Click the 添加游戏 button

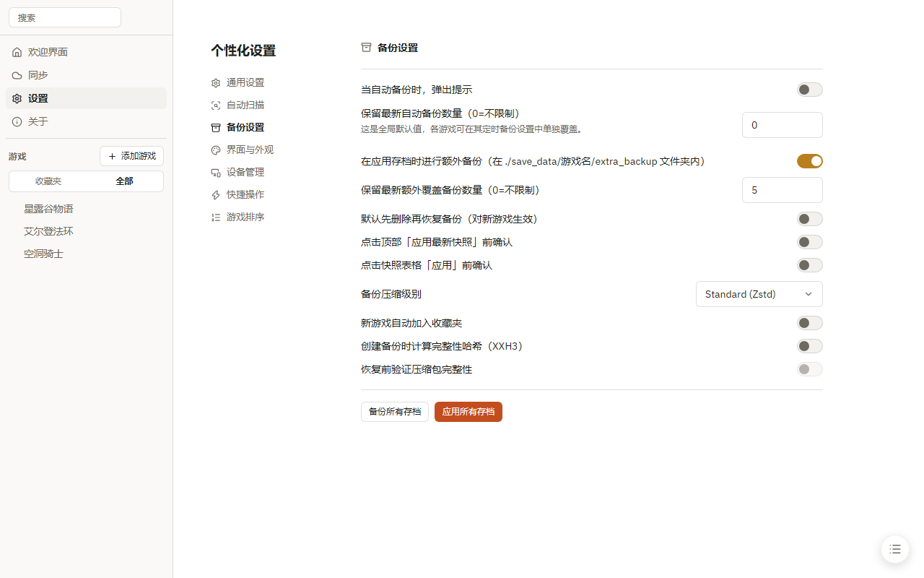tap(131, 156)
